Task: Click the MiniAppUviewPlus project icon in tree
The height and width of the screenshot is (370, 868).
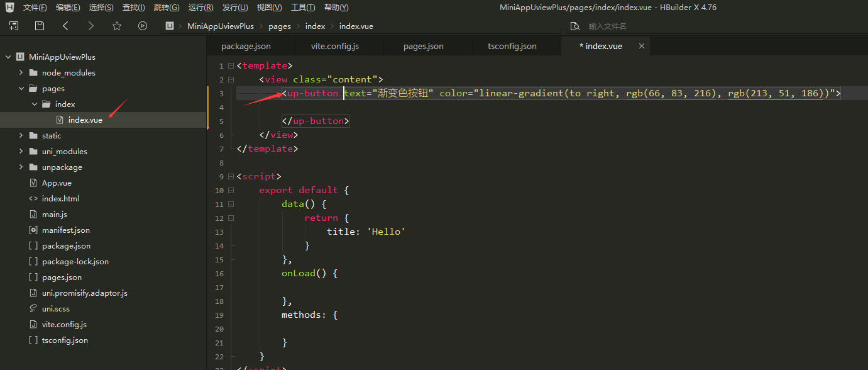Action: click(x=20, y=57)
